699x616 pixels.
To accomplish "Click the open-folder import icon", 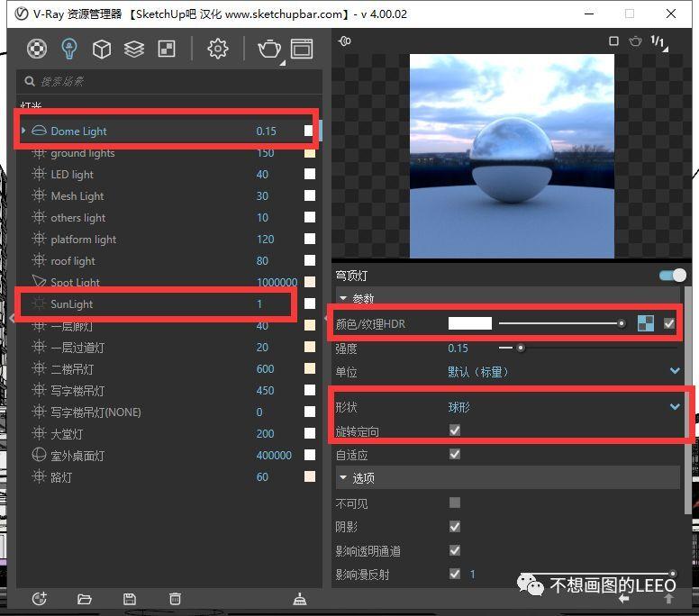I will 85,599.
